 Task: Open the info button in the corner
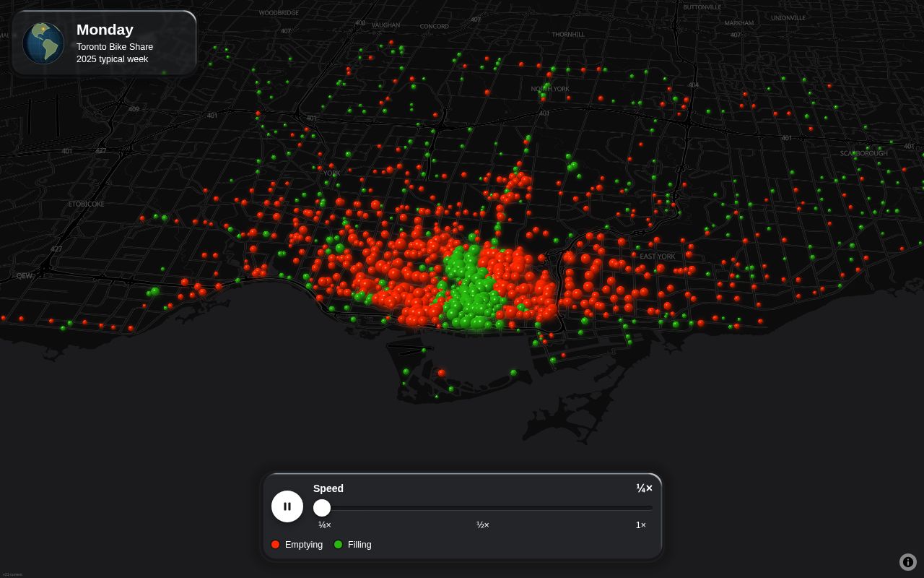click(x=908, y=562)
